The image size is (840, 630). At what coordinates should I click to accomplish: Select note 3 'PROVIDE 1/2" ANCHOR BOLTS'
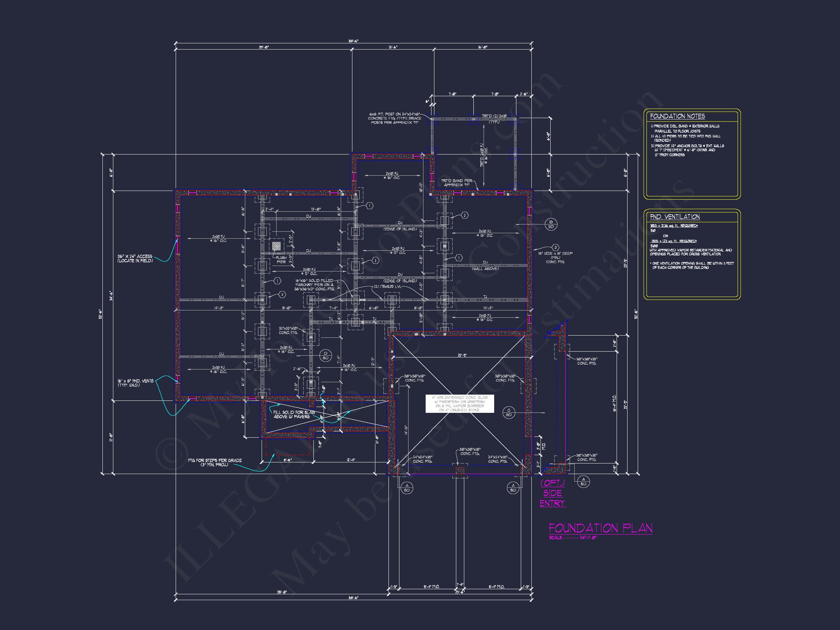click(x=687, y=150)
